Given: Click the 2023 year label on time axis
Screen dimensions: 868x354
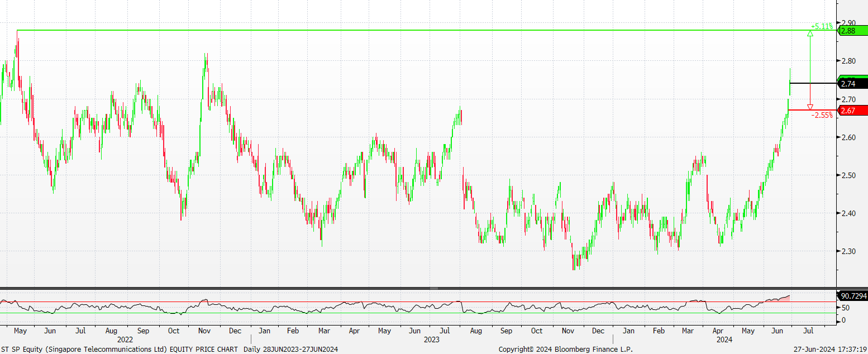Looking at the screenshot, I should pyautogui.click(x=431, y=339).
